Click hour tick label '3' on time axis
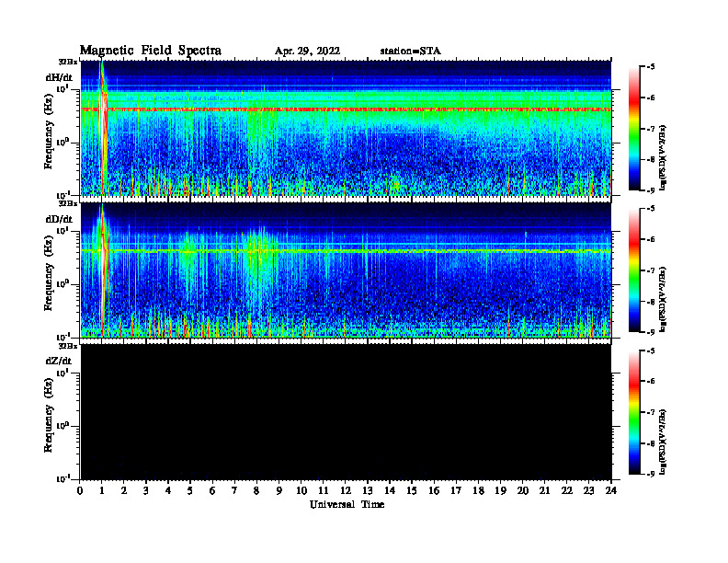728x563 pixels. pyautogui.click(x=146, y=491)
